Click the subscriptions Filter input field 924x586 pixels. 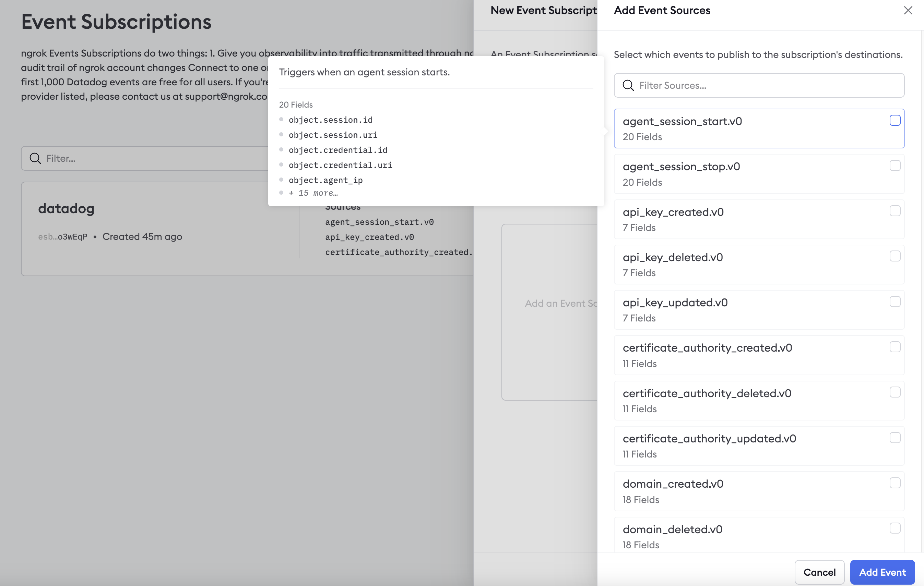click(154, 158)
